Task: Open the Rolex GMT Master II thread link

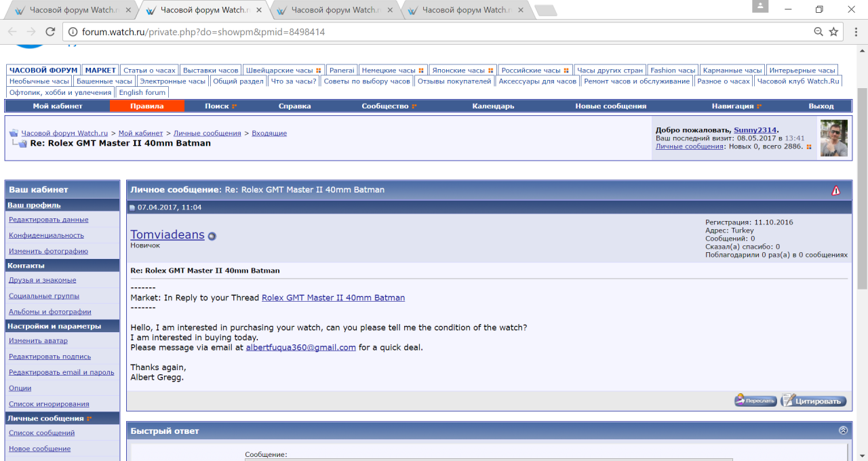Action: point(333,298)
